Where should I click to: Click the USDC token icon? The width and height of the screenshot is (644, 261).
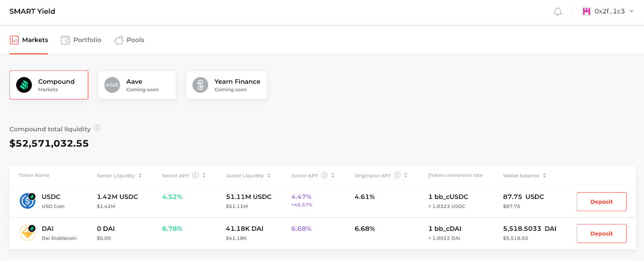[27, 201]
